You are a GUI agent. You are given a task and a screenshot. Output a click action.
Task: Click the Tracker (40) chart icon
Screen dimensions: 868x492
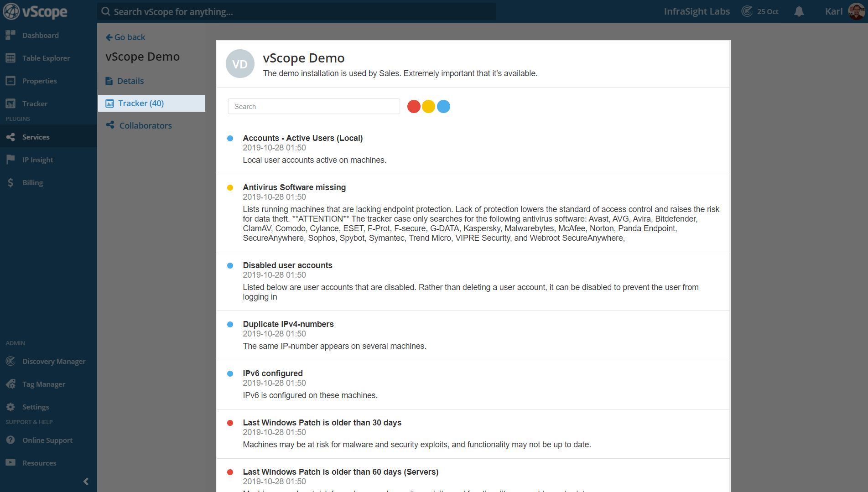pyautogui.click(x=109, y=104)
